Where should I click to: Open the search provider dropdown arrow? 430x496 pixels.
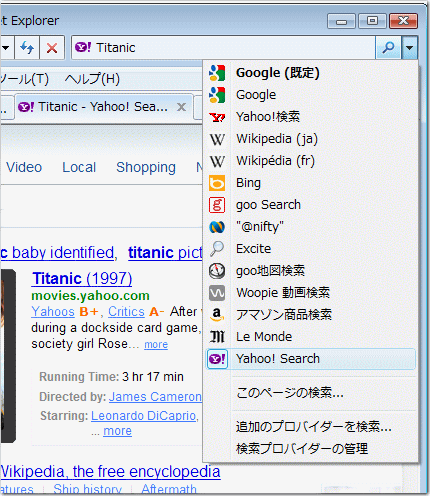[410, 48]
